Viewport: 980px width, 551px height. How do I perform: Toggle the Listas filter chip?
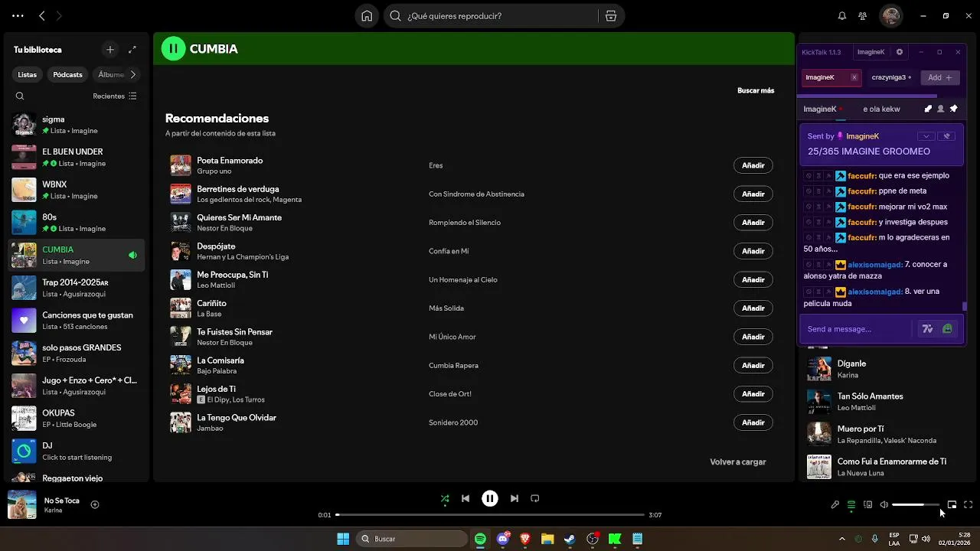(28, 75)
